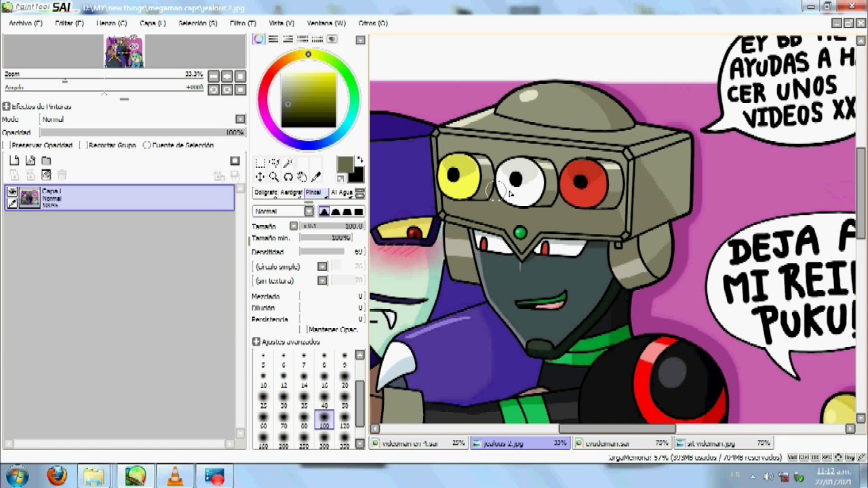Rotate canvas clockwise button

click(x=226, y=89)
